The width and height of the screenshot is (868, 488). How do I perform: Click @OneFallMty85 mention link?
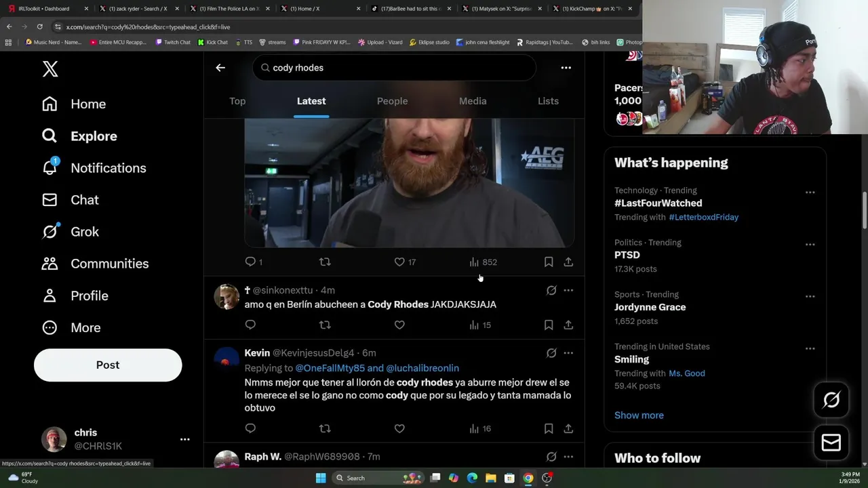[x=330, y=368]
